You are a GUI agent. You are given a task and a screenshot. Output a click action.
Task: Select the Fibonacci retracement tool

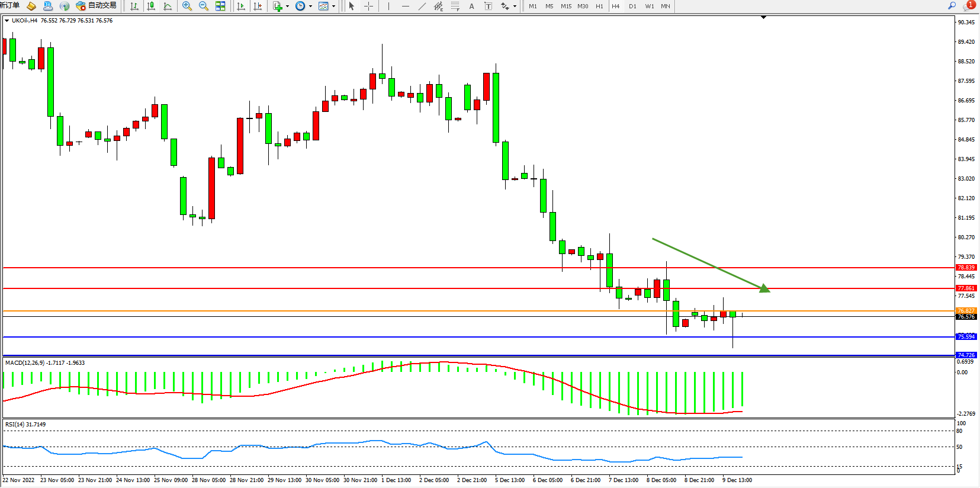pyautogui.click(x=455, y=6)
